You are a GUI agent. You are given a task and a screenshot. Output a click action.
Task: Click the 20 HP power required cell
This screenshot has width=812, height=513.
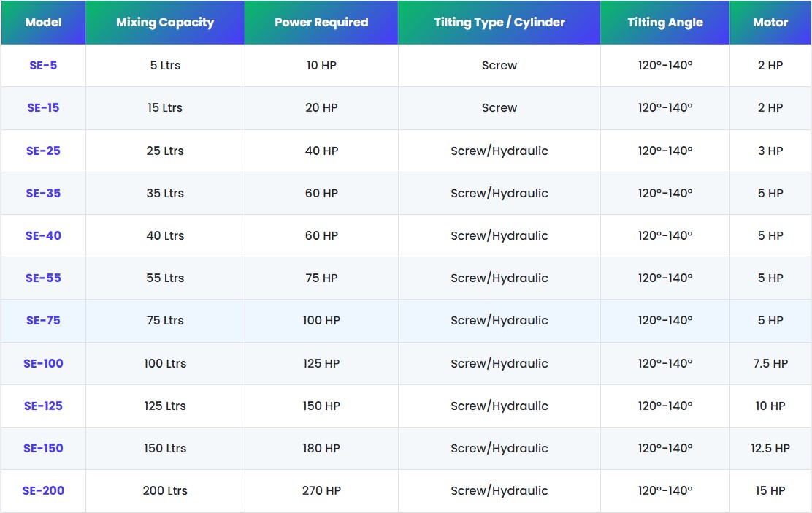pyautogui.click(x=321, y=107)
